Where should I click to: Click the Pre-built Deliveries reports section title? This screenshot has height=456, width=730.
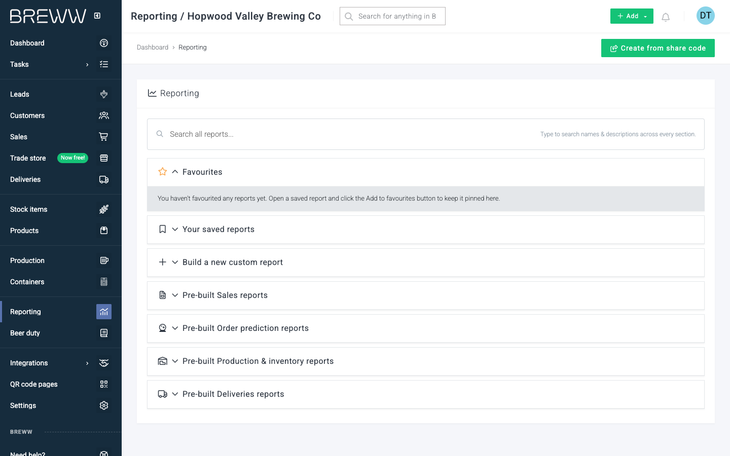(233, 394)
